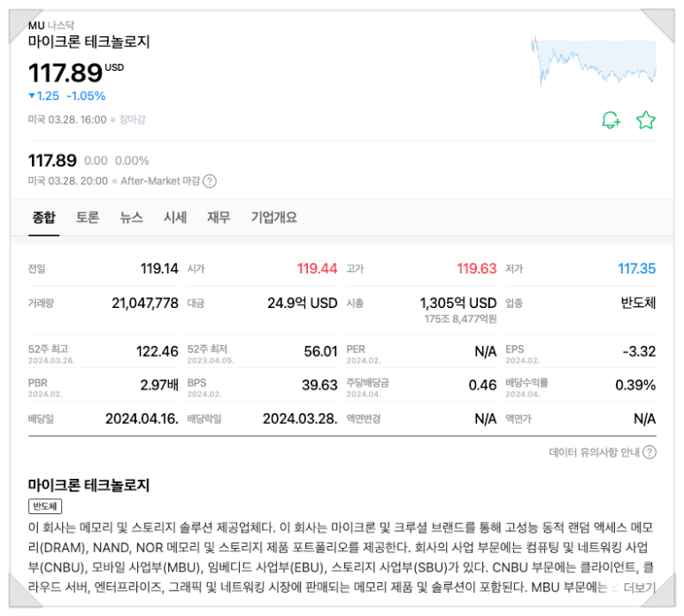Screen dimensions: 684x616
Task: Click the dividend yield 0.39%
Action: pyautogui.click(x=635, y=385)
